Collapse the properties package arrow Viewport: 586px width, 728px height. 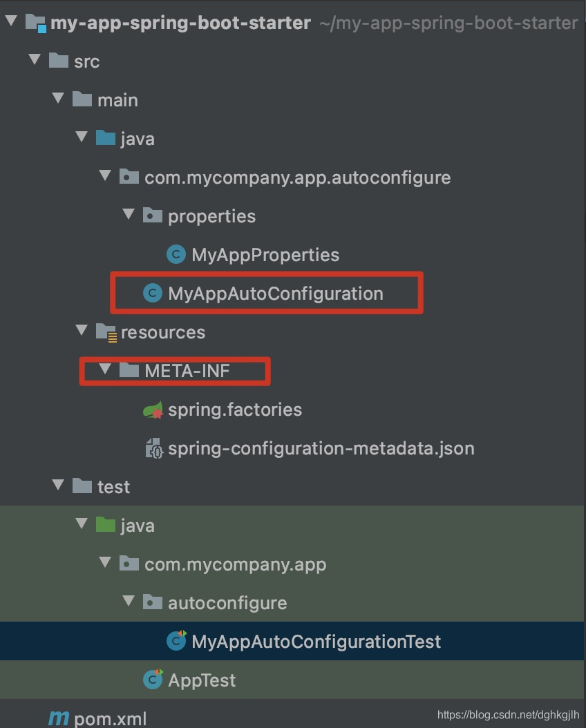click(x=128, y=214)
